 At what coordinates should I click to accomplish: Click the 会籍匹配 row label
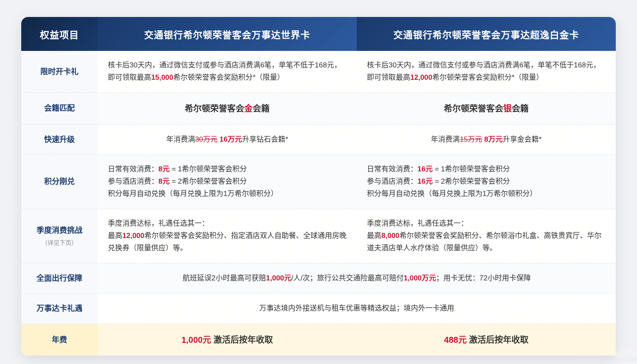pos(59,108)
